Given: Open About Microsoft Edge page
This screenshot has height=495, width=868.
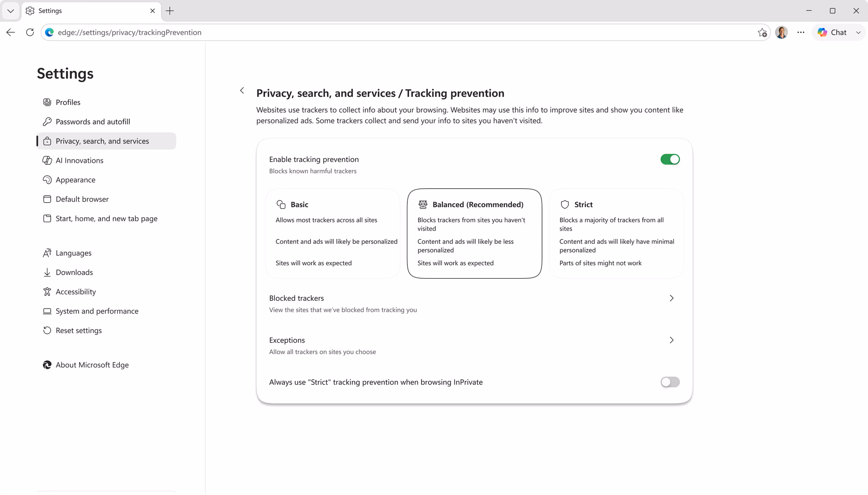Looking at the screenshot, I should pyautogui.click(x=107, y=365).
